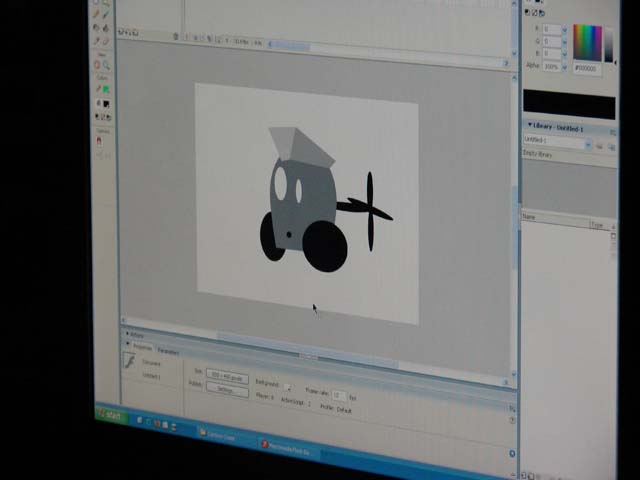The height and width of the screenshot is (480, 640).
Task: Click the document Size 550 x 400 button
Action: point(227,377)
